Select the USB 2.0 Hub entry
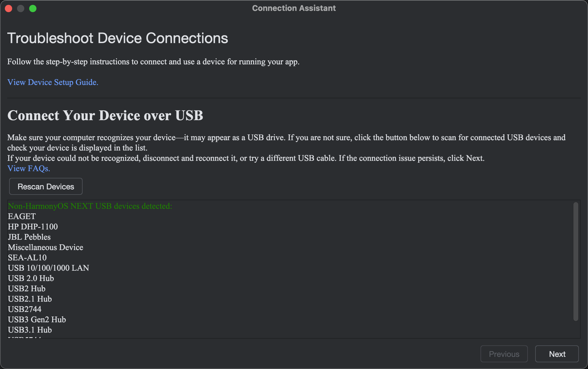The image size is (588, 369). pos(31,278)
